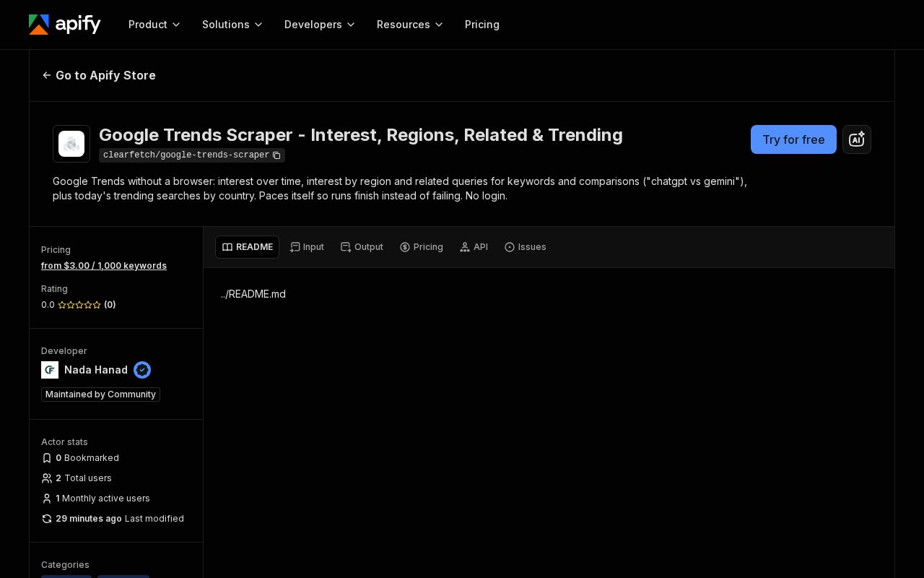Image resolution: width=924 pixels, height=578 pixels.
Task: Click the 29 minutes ago text
Action: pos(89,519)
